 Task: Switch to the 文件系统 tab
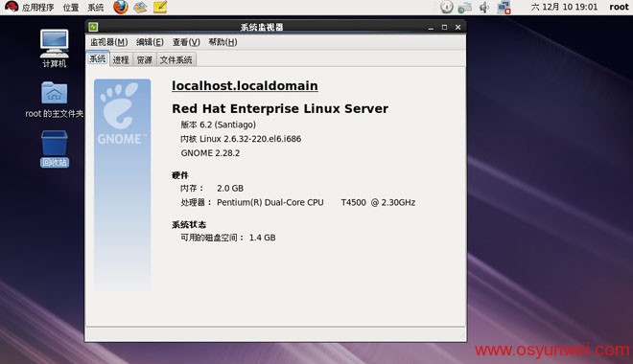[x=176, y=59]
